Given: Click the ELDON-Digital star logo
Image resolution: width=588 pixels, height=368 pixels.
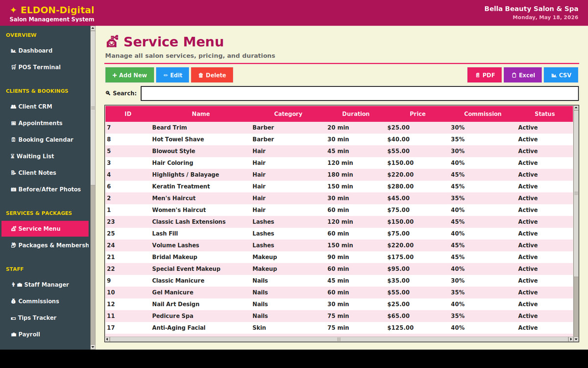Looking at the screenshot, I should pos(13,10).
